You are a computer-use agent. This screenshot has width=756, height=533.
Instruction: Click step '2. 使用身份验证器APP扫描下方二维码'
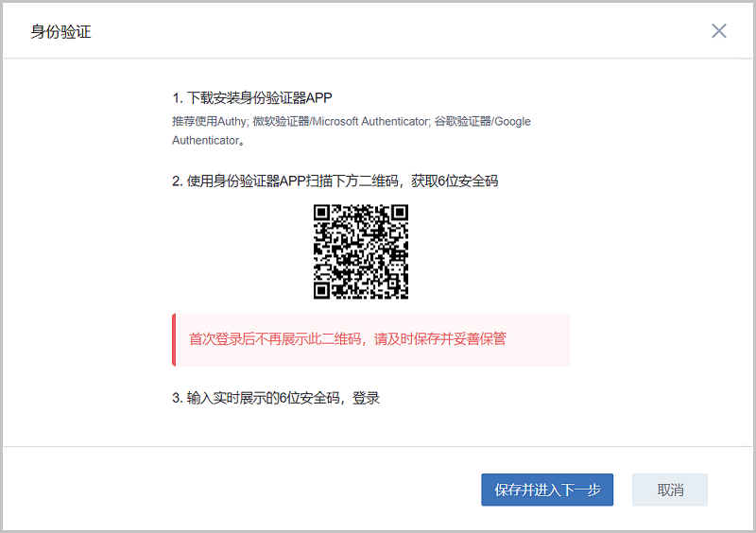tap(335, 181)
